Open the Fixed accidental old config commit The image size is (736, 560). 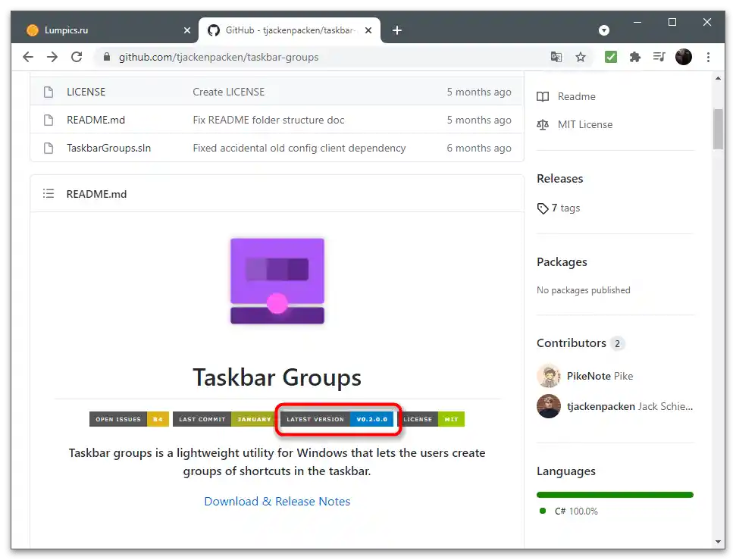coord(299,149)
